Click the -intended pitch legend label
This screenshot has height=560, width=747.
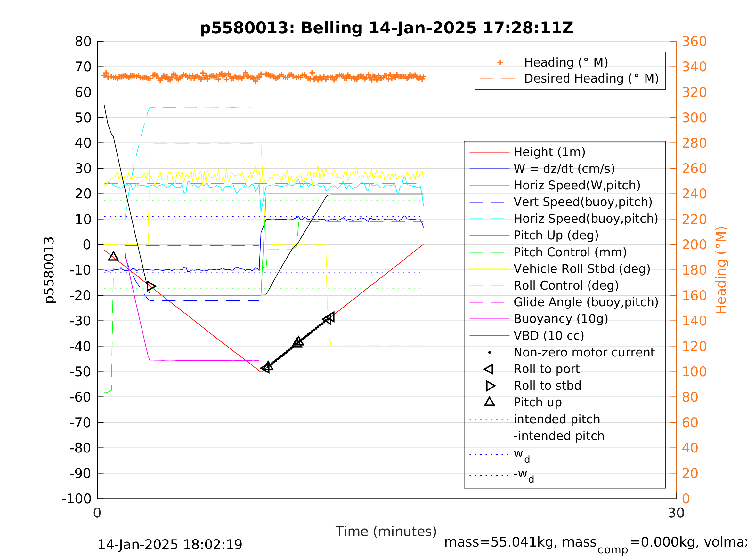559,436
